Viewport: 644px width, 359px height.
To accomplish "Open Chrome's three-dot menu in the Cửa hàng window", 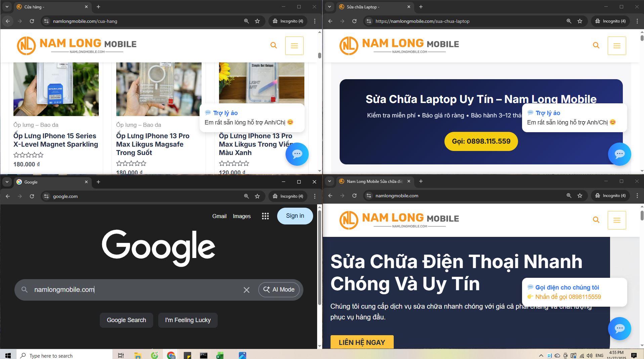I will point(314,21).
